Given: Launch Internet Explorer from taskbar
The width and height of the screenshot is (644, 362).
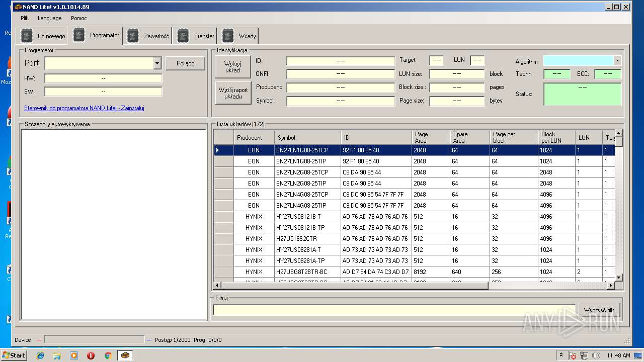Looking at the screenshot, I should click(x=40, y=355).
